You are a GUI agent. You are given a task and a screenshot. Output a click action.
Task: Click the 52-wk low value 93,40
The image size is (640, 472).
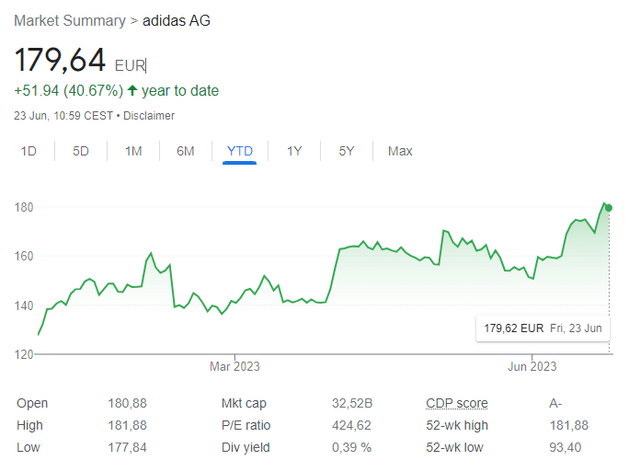tap(565, 448)
